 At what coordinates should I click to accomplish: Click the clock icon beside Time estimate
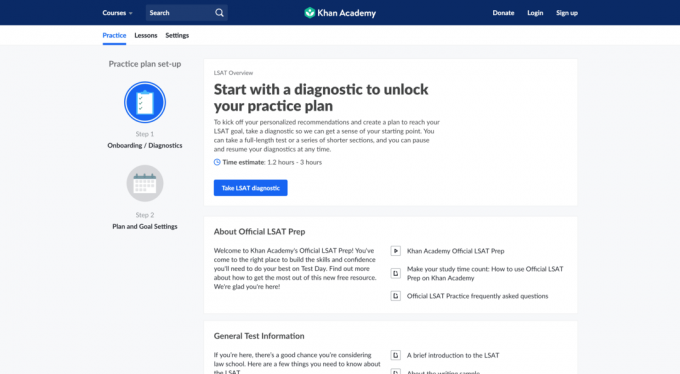pos(217,162)
